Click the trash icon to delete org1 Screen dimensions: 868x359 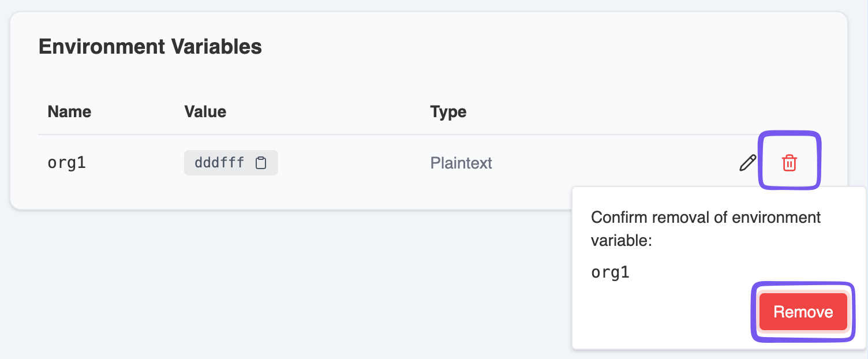[789, 162]
